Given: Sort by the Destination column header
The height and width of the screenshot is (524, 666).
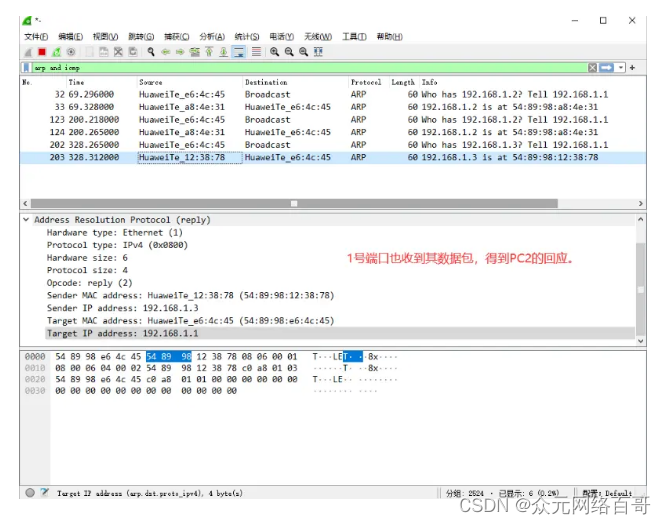Looking at the screenshot, I should [x=295, y=82].
